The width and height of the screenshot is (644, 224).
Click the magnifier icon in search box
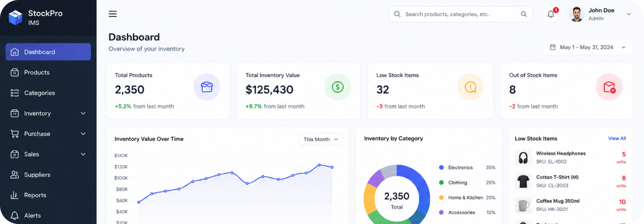397,14
